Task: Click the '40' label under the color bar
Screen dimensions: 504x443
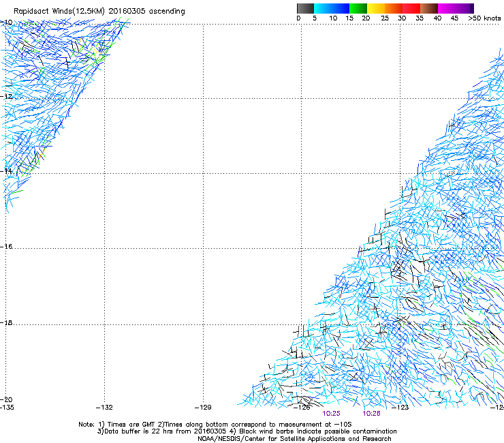Action: (x=437, y=18)
